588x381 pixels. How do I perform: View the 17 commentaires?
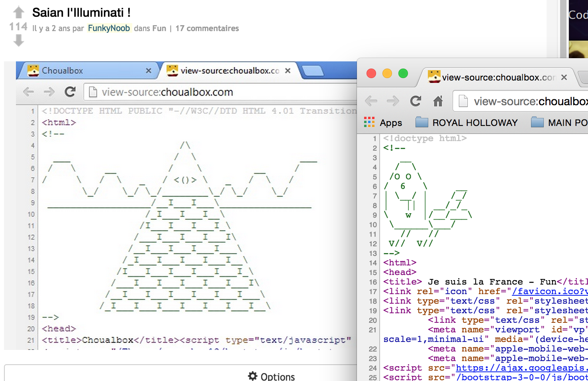tap(207, 28)
